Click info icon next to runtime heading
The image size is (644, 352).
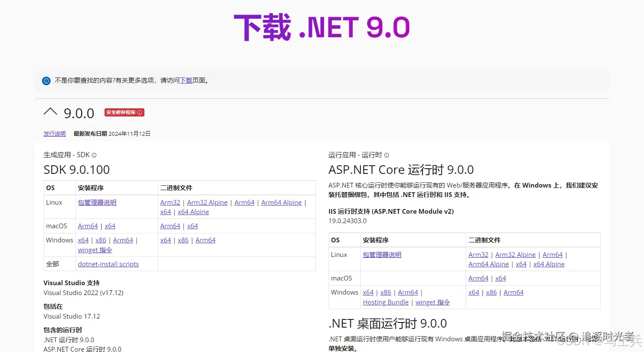coord(386,155)
